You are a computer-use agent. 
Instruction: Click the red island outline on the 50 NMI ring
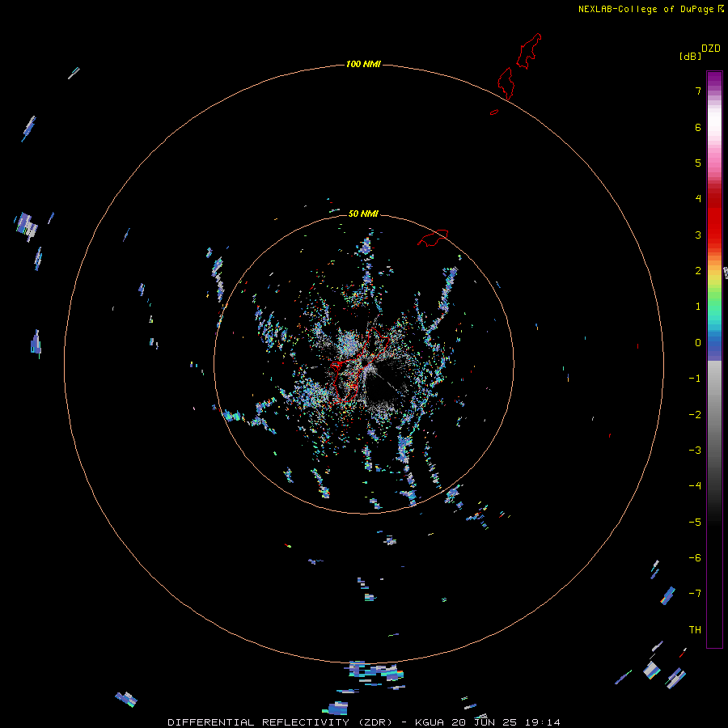pyautogui.click(x=433, y=238)
